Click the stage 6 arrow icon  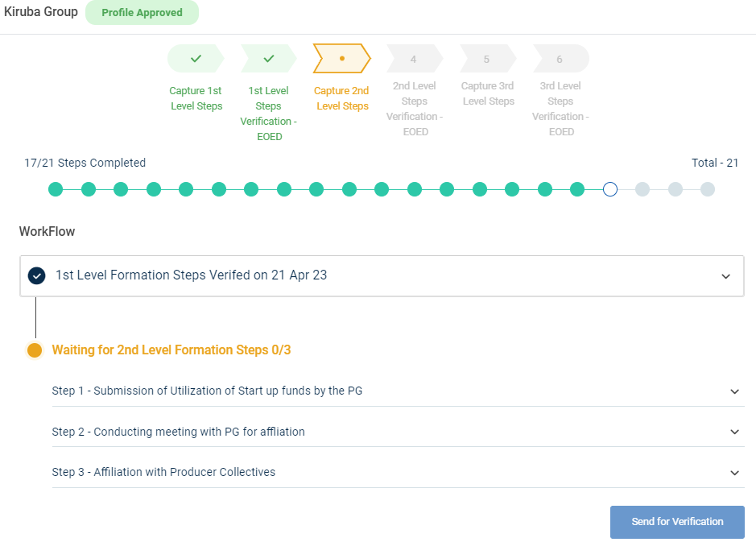point(560,59)
